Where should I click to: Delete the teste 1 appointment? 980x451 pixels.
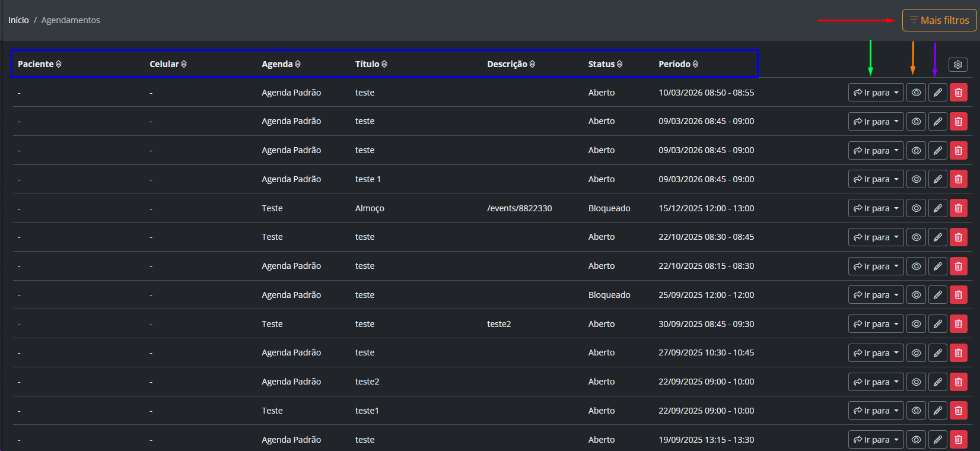[959, 179]
